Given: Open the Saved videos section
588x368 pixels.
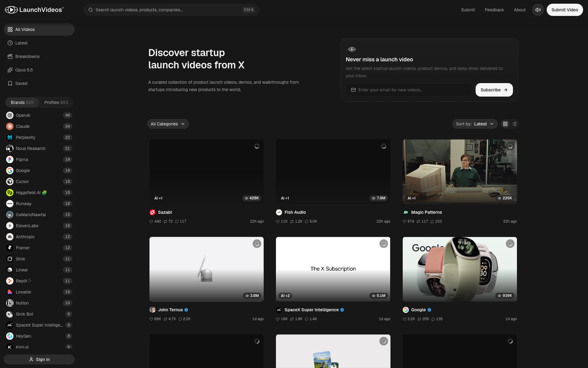Looking at the screenshot, I should tap(39, 84).
